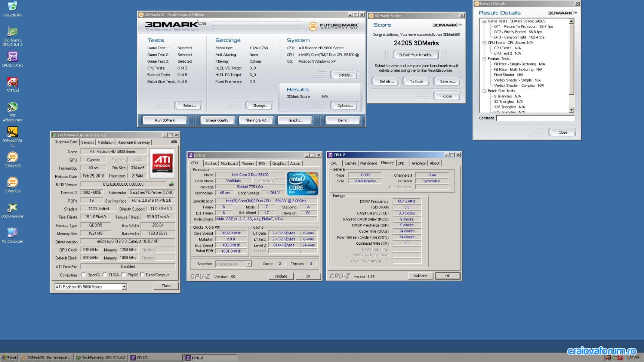Switch to the Sensors tab in GPU-Z
This screenshot has width=644, height=362.
(x=87, y=142)
